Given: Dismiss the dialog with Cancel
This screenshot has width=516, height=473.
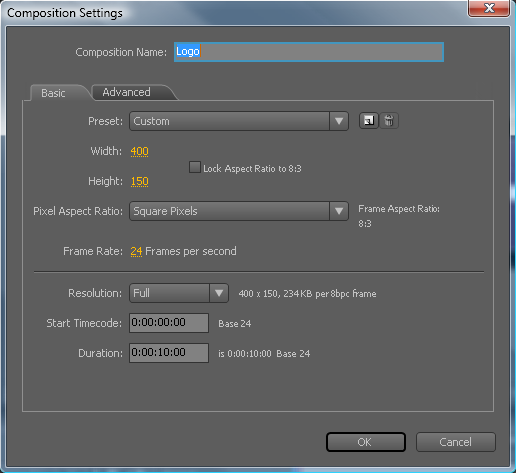Looking at the screenshot, I should point(456,442).
